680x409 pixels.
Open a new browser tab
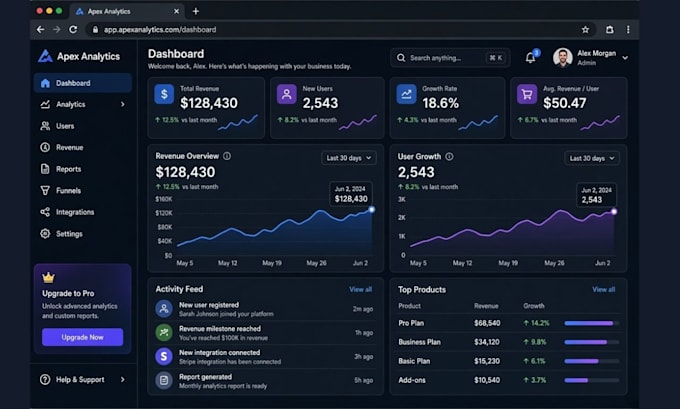tap(196, 11)
